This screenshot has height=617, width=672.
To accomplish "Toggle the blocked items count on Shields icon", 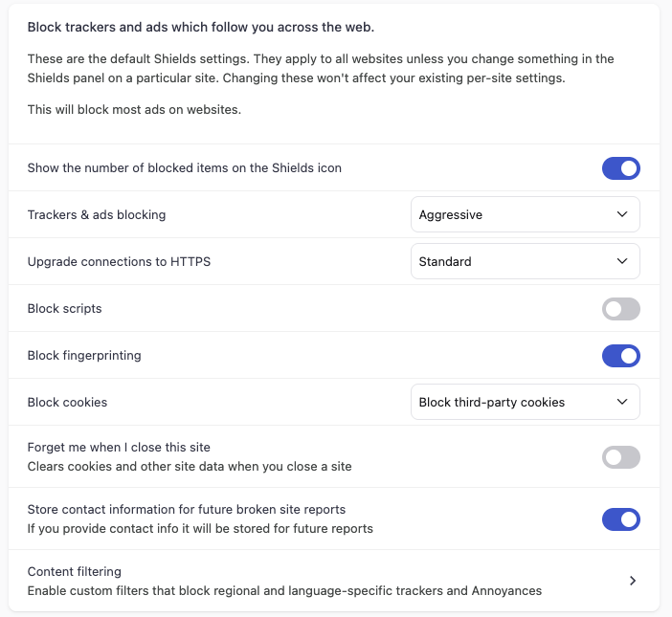I will pyautogui.click(x=620, y=168).
